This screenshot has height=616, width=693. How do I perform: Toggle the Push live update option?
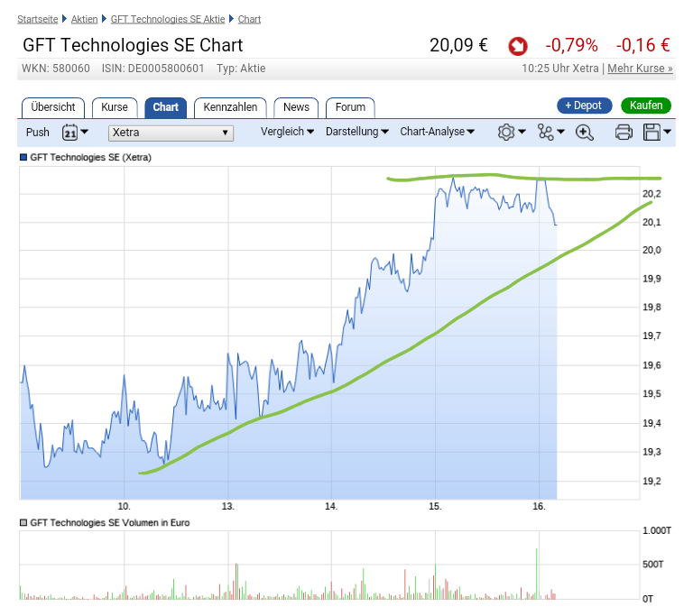pyautogui.click(x=38, y=132)
